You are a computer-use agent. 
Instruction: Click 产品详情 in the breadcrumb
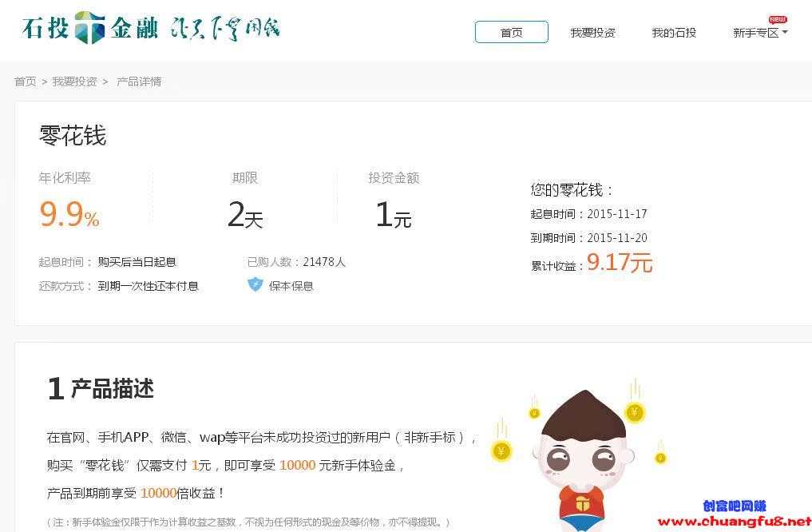click(x=139, y=81)
